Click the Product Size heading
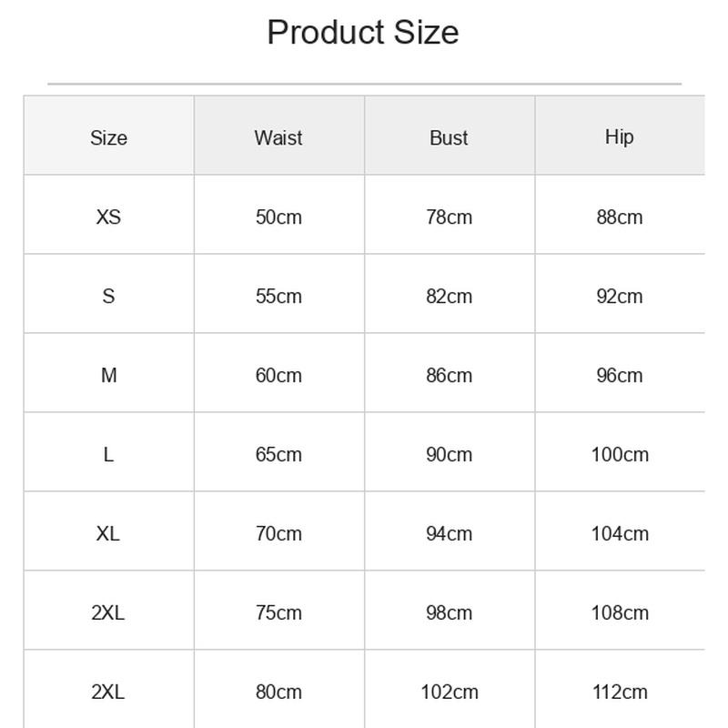The width and height of the screenshot is (728, 728). coord(363,33)
